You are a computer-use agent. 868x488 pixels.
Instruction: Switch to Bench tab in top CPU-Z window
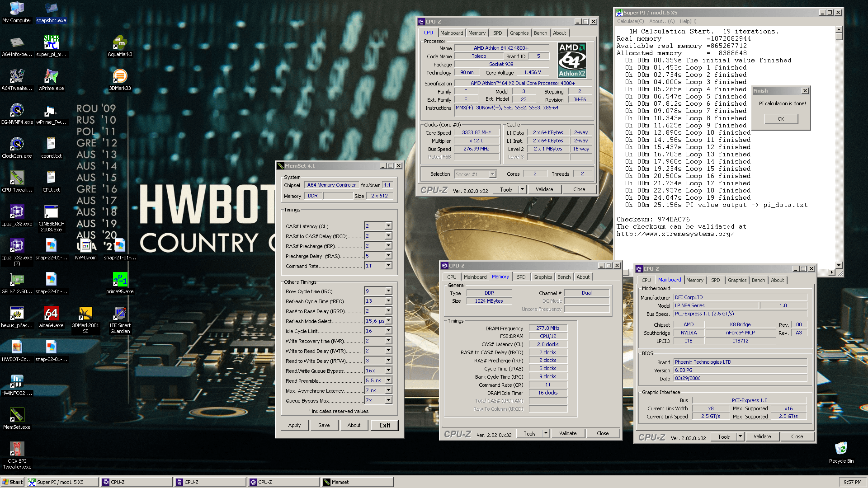pos(540,33)
